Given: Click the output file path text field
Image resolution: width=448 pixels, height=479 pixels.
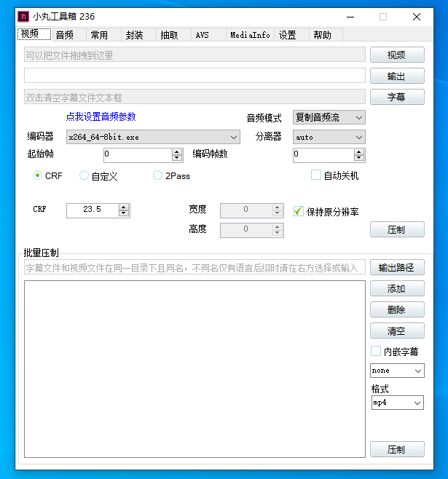Looking at the screenshot, I should pos(194,76).
